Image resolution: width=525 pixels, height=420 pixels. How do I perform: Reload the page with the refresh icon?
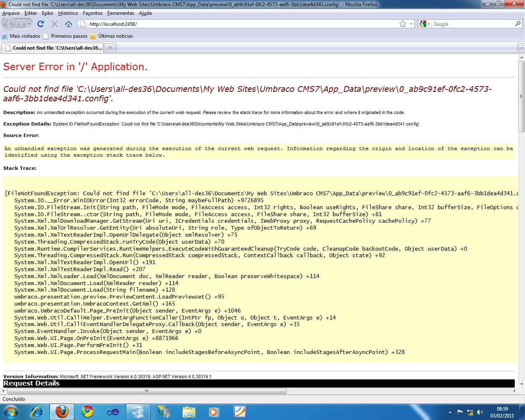pos(41,24)
